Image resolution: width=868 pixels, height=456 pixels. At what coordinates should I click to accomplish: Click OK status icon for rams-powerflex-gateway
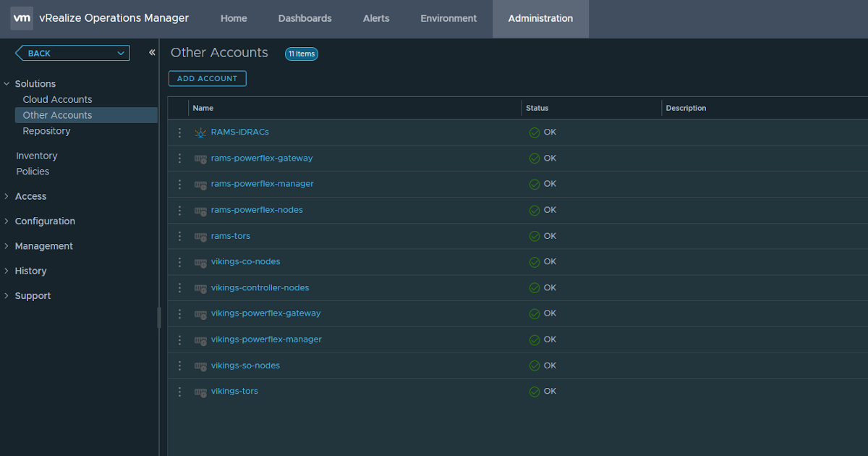(x=535, y=159)
